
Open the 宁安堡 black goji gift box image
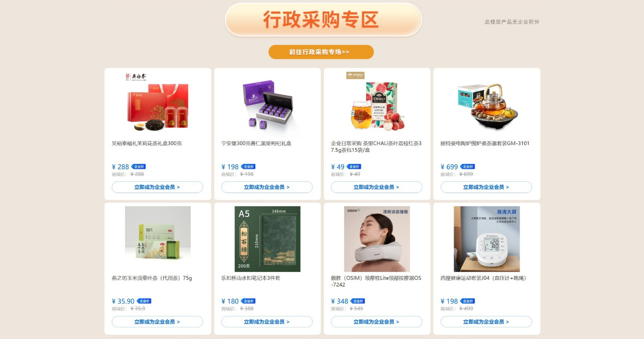pos(267,105)
